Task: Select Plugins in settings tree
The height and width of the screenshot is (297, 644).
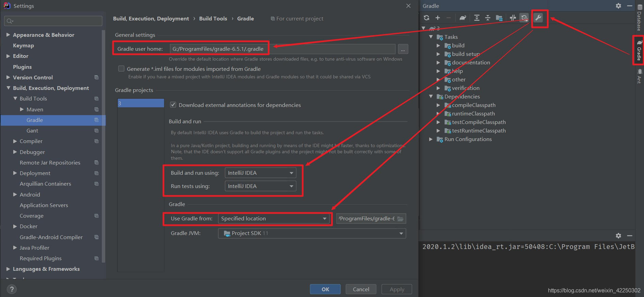Action: pyautogui.click(x=22, y=67)
